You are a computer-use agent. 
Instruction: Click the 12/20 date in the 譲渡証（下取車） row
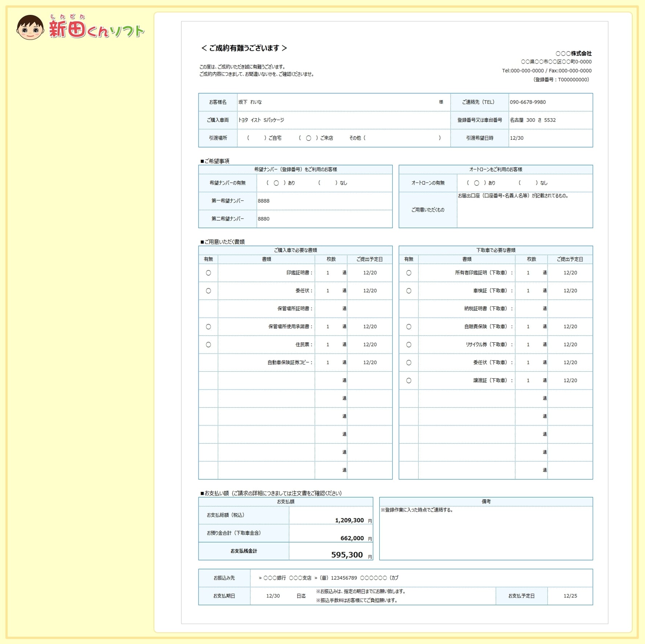[x=570, y=381]
